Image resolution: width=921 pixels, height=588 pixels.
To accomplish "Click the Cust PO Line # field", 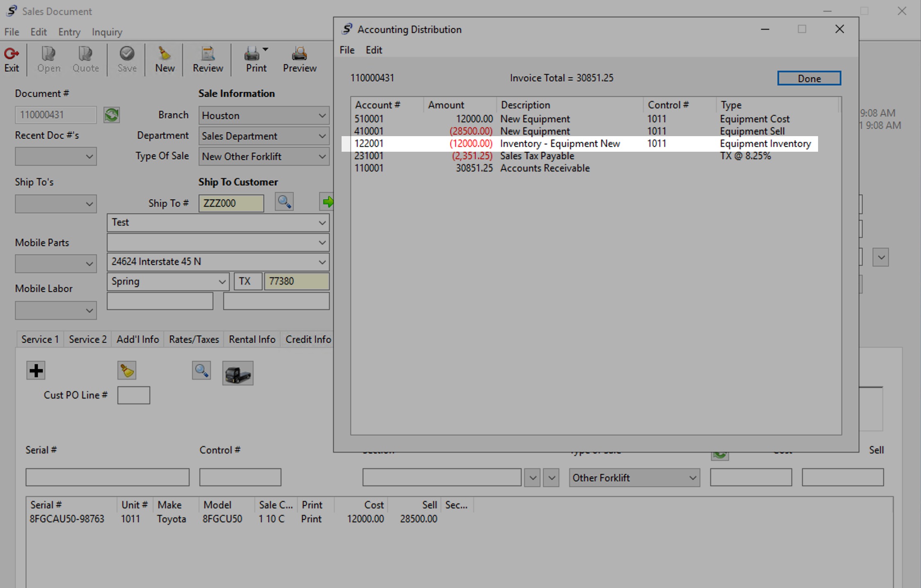I will pyautogui.click(x=134, y=395).
